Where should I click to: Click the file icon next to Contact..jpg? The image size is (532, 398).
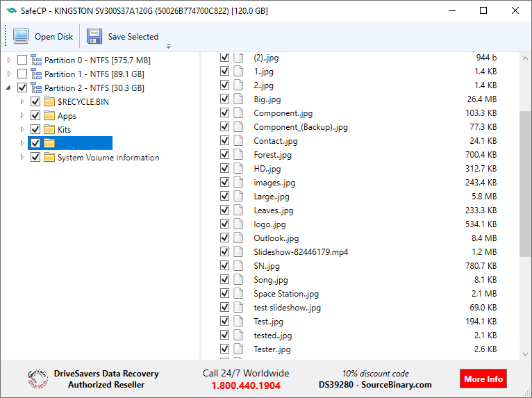click(x=238, y=141)
